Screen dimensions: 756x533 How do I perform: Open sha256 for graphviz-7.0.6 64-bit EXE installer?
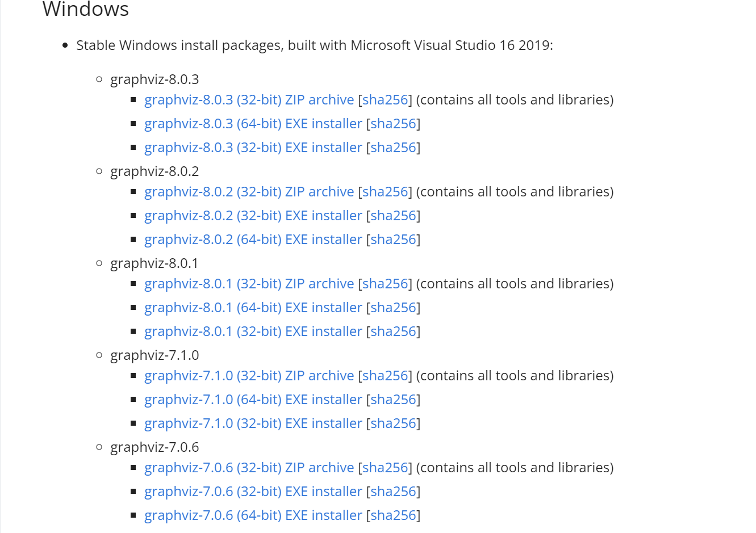393,515
